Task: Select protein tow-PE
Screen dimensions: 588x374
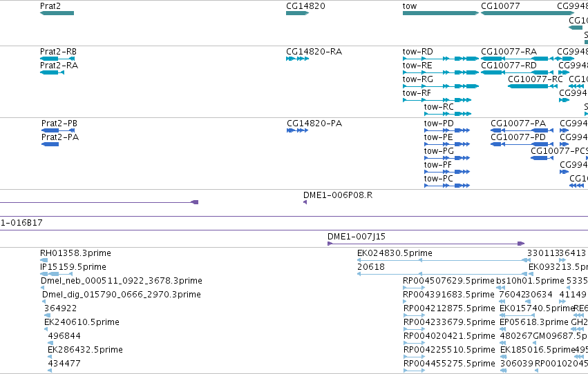Action: (x=447, y=144)
